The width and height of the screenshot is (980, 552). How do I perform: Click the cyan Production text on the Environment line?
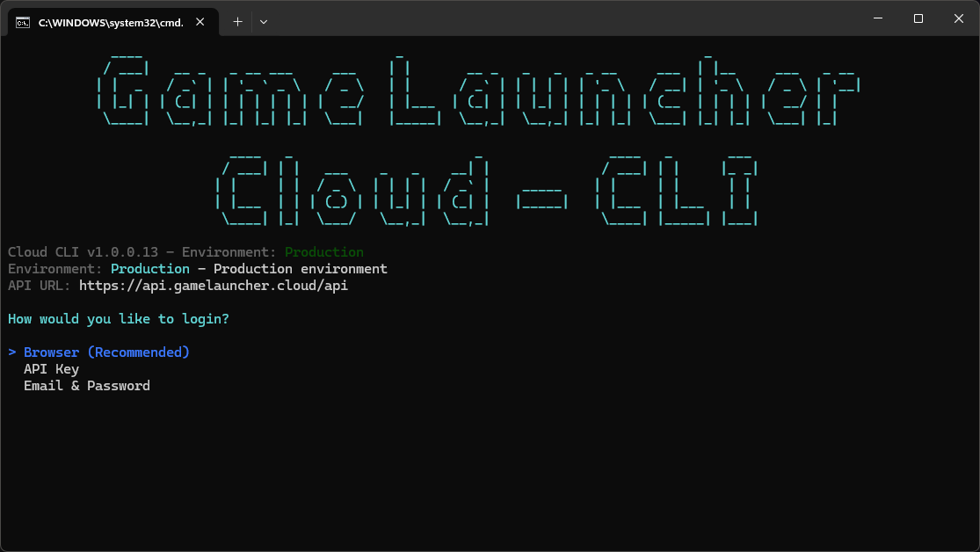coord(149,269)
